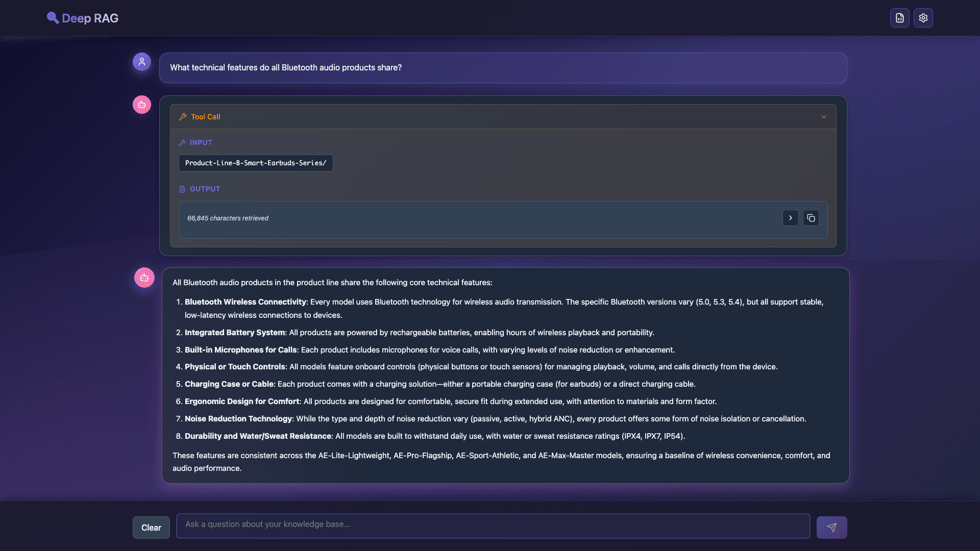Open settings via the gear icon
Viewport: 980px width, 551px height.
[x=923, y=18]
